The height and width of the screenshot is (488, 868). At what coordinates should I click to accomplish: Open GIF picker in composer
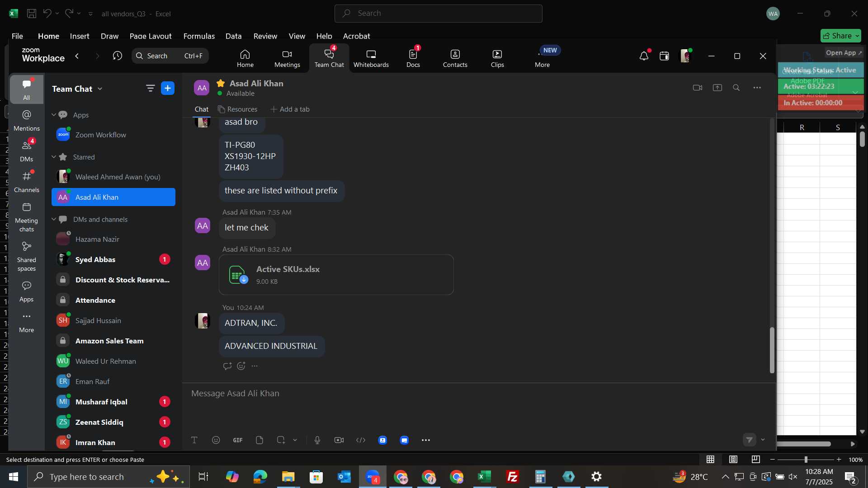click(x=238, y=440)
